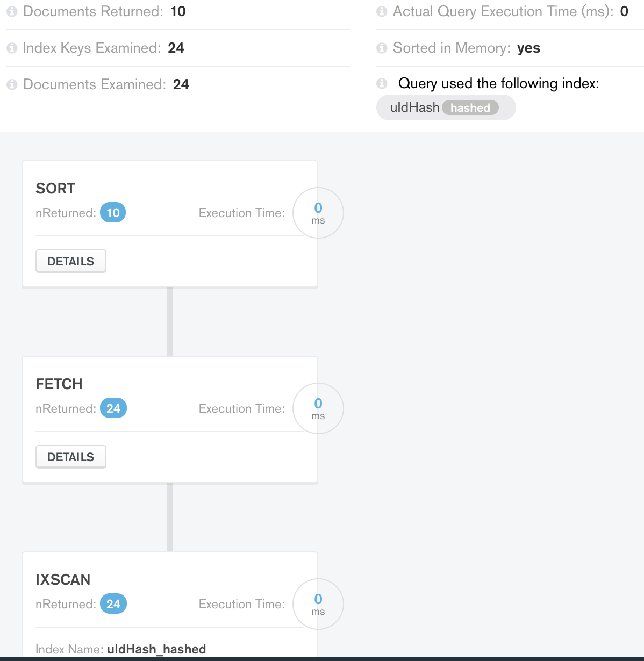The image size is (644, 661).
Task: Click the SORT stage execution time circle
Action: (x=318, y=213)
